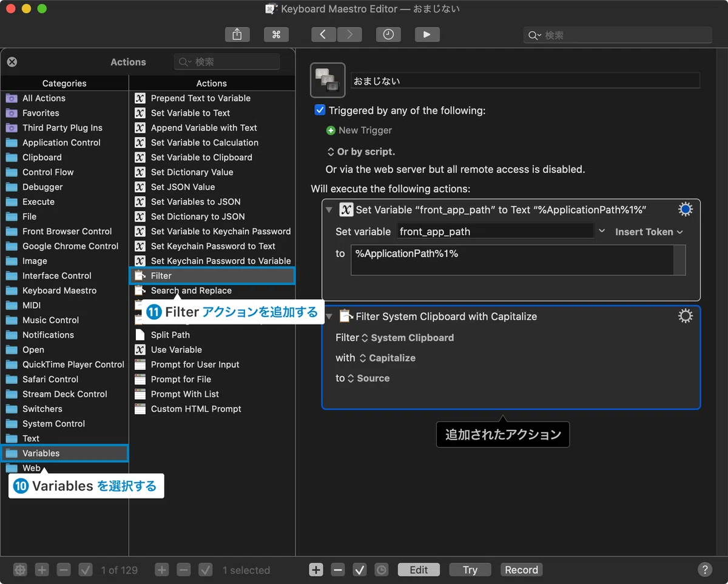
Task: Close the Actions panel with the X icon
Action: pos(12,62)
